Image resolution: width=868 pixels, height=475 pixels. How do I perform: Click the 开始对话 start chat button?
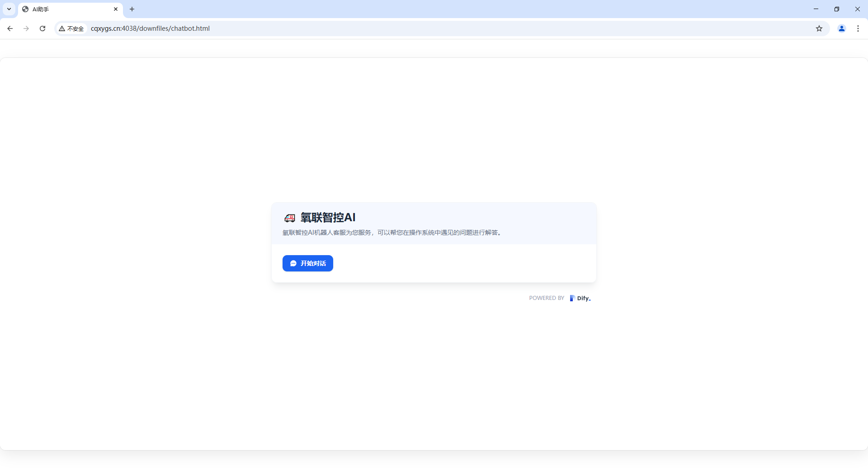click(x=307, y=263)
